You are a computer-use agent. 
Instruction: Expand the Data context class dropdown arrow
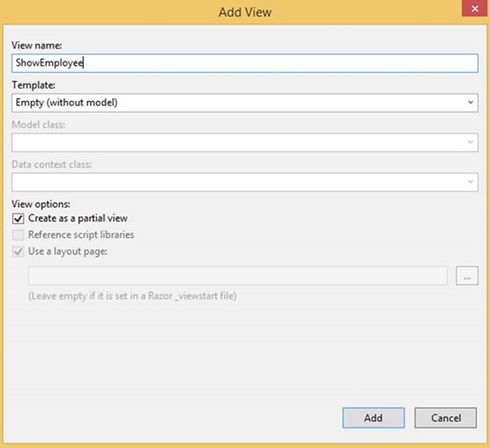[x=470, y=182]
